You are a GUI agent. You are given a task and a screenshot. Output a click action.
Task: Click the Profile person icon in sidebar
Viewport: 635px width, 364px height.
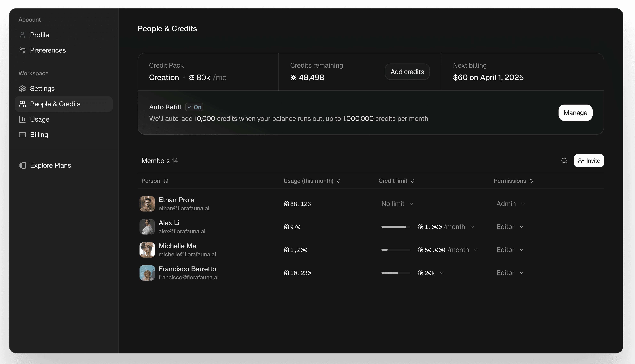(22, 35)
